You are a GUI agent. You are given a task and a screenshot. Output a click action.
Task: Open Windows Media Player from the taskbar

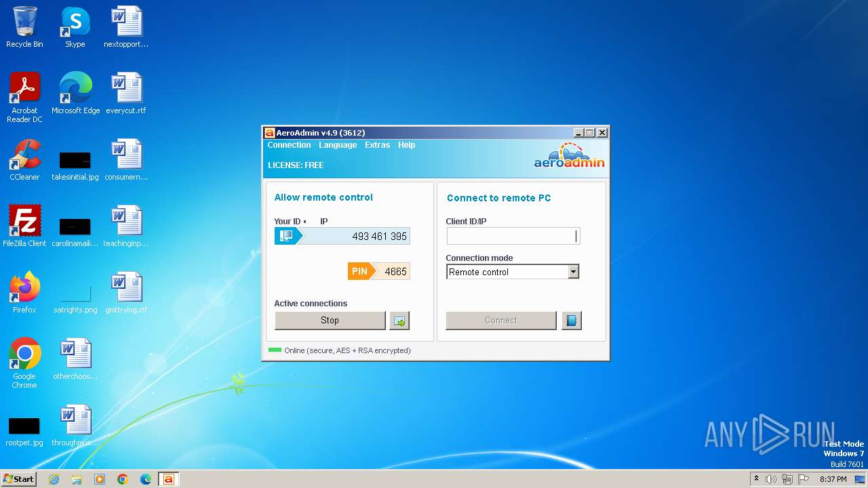pyautogui.click(x=100, y=479)
